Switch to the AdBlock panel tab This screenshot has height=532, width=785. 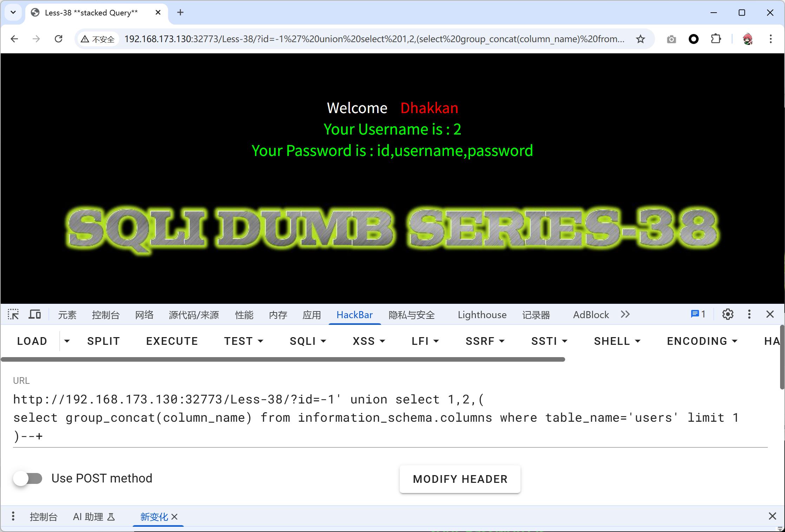tap(591, 315)
